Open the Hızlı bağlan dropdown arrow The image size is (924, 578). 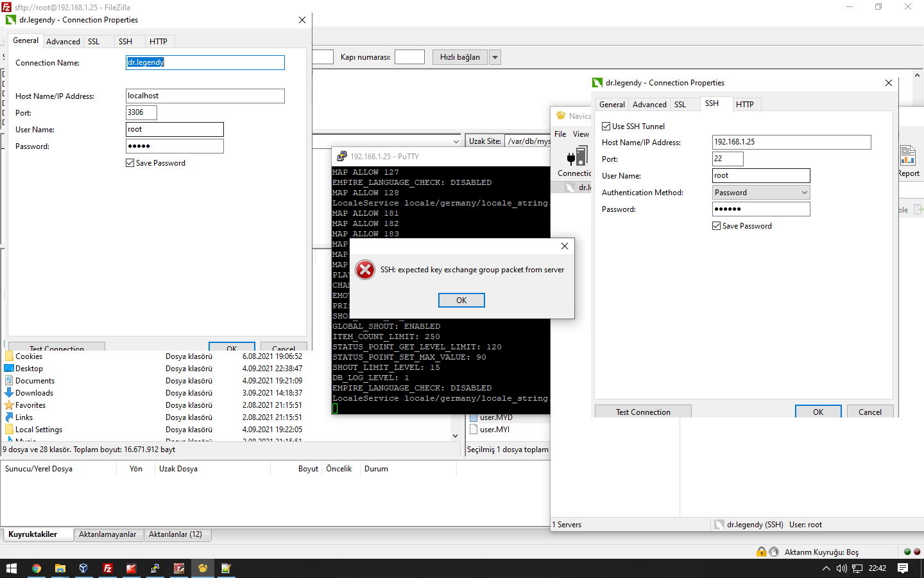[495, 57]
